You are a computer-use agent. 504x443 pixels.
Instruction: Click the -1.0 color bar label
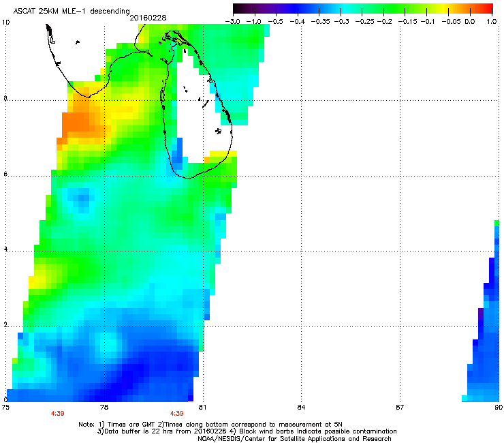pyautogui.click(x=253, y=22)
